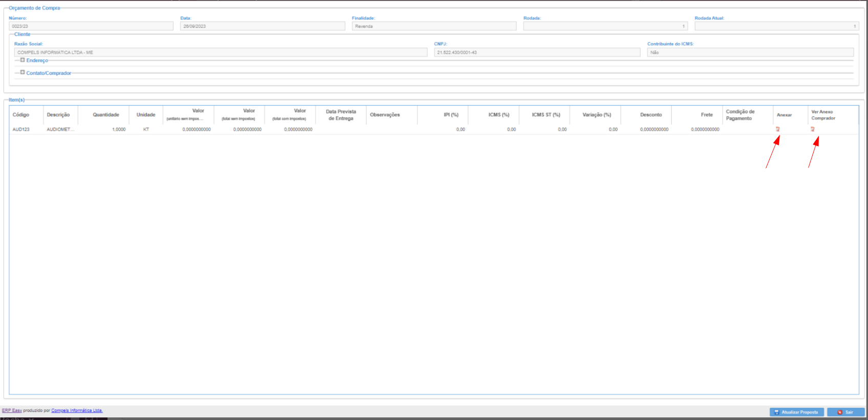
Task: Click the Desconto value in AUD123 row
Action: click(x=654, y=130)
